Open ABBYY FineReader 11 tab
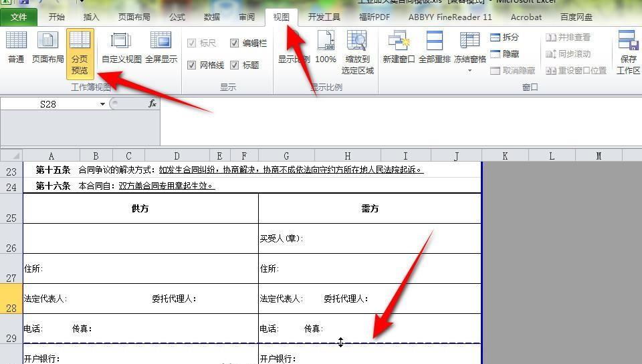This screenshot has height=364, width=642. [x=450, y=17]
